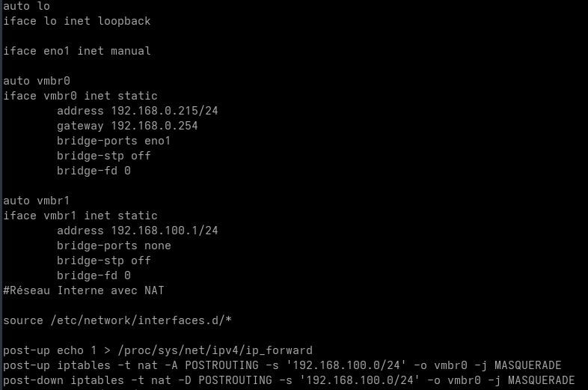Place cursor on gateway 192.168.0.254
Viewport: 588px width, 390px height.
[x=153, y=126]
